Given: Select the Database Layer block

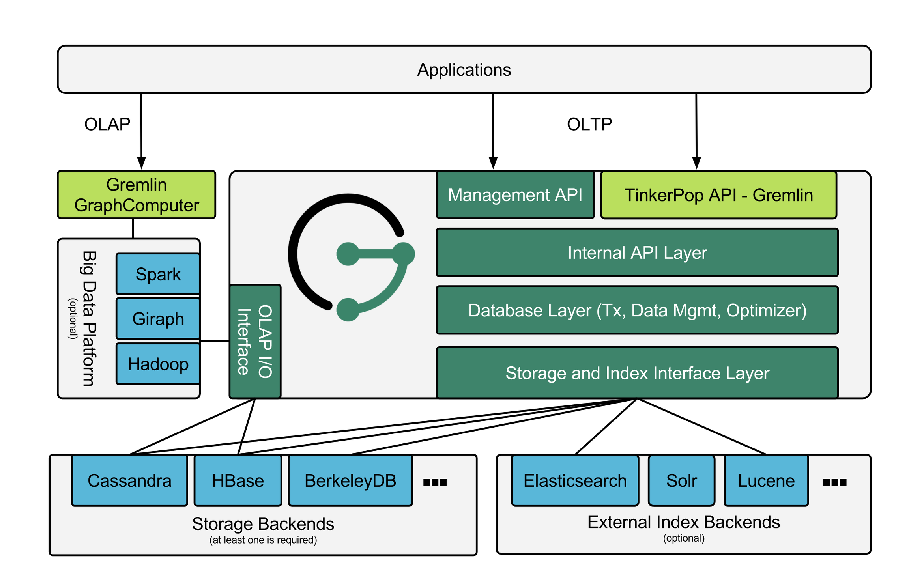Looking at the screenshot, I should pyautogui.click(x=637, y=310).
